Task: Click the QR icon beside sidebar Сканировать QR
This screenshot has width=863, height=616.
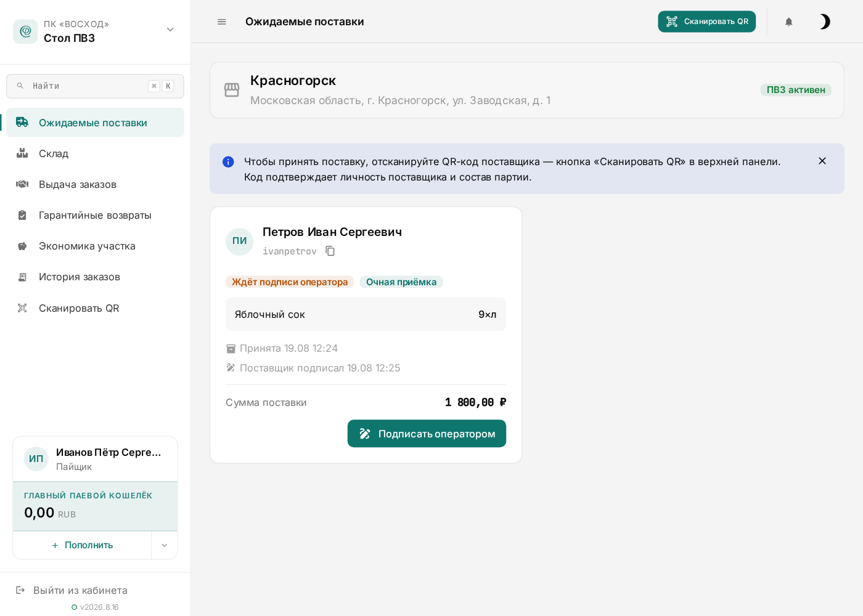Action: pyautogui.click(x=22, y=308)
